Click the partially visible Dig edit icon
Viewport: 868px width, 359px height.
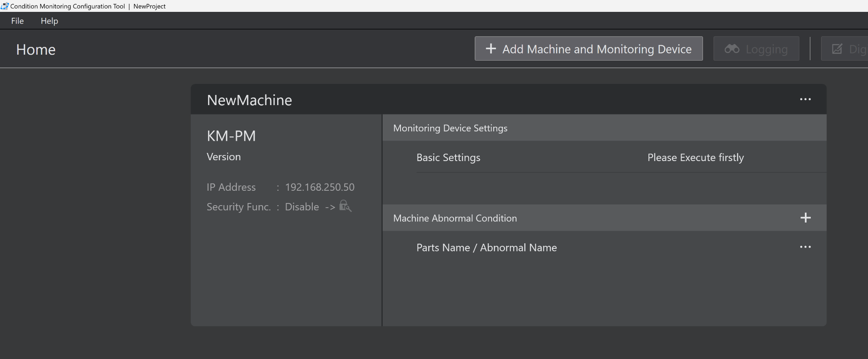[x=837, y=49]
